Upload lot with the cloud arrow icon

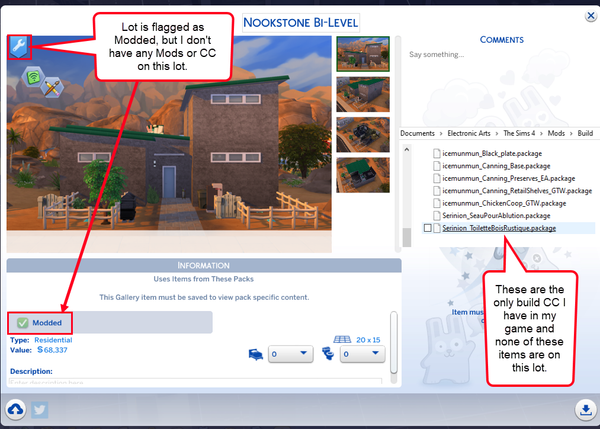pyautogui.click(x=15, y=410)
